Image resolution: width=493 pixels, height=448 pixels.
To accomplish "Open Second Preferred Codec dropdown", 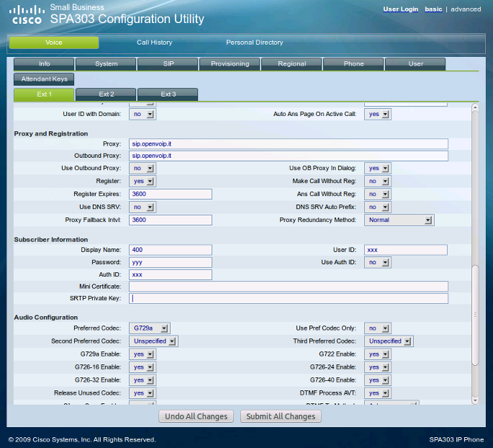I will coord(153,341).
